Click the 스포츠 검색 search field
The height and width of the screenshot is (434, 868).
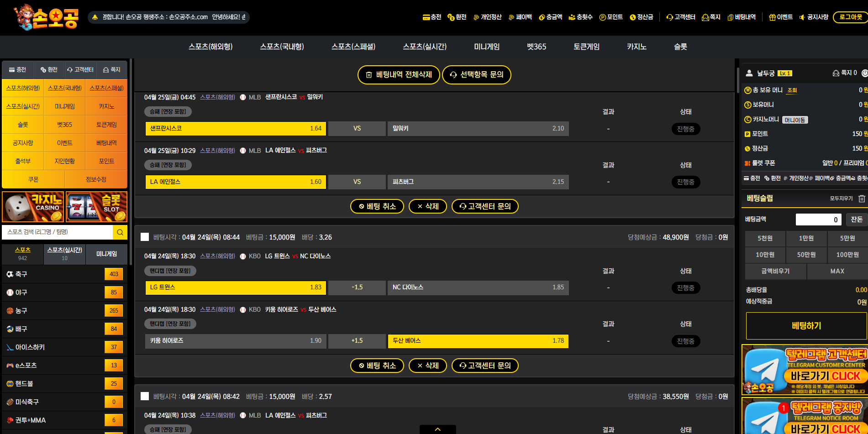58,232
